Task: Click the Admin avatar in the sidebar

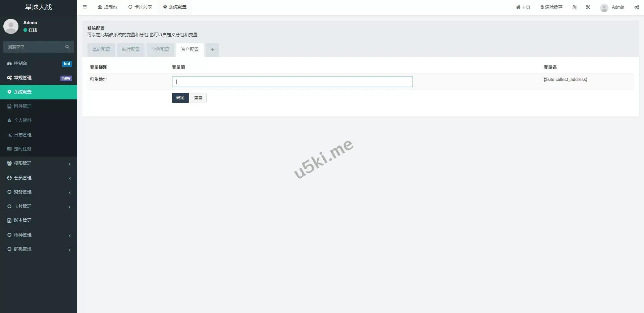Action: pos(11,26)
